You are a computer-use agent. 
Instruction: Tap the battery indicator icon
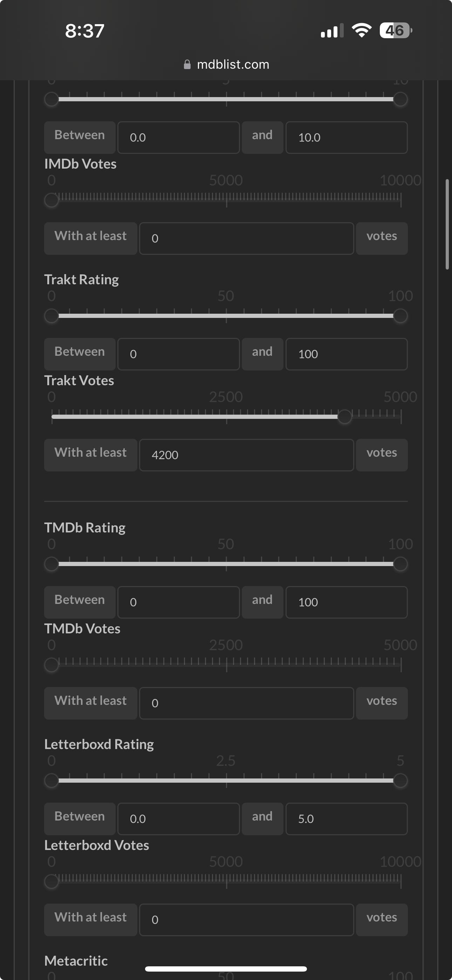(x=396, y=30)
